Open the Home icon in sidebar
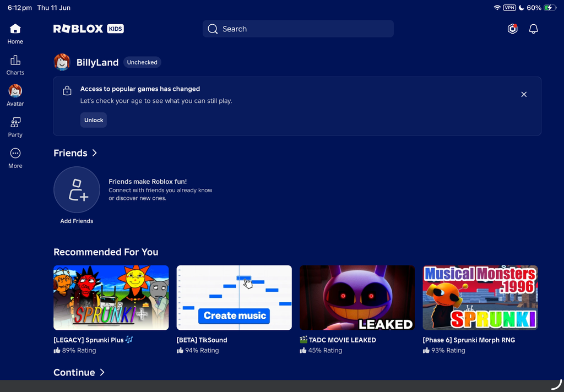 (15, 29)
